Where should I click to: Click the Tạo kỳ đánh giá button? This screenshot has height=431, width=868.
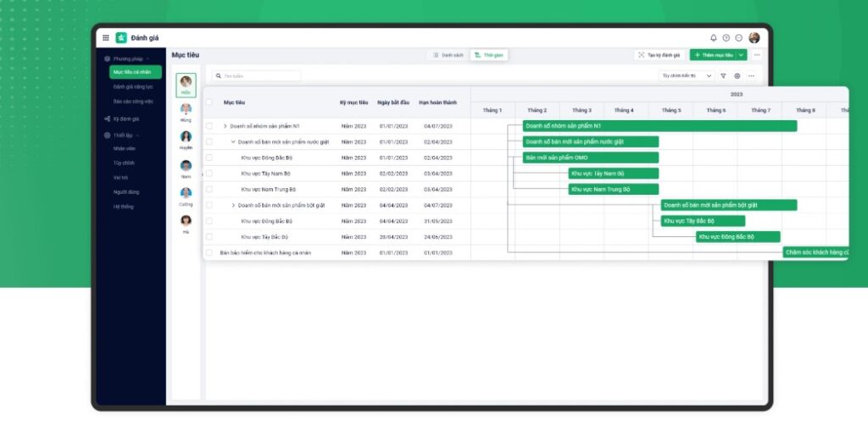point(659,55)
